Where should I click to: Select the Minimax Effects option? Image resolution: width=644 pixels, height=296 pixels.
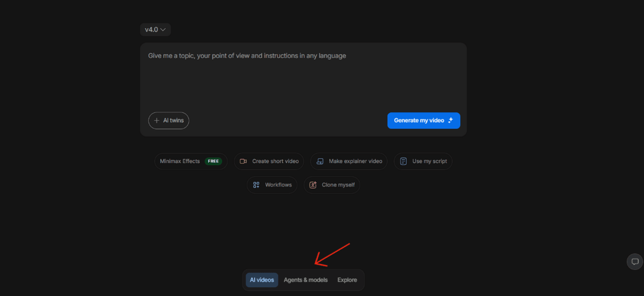[x=180, y=162]
